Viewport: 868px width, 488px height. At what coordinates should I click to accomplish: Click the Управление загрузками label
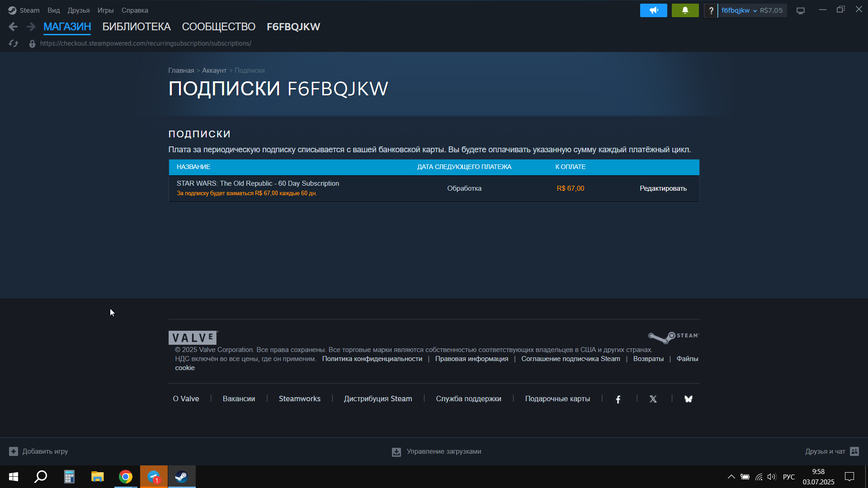444,451
